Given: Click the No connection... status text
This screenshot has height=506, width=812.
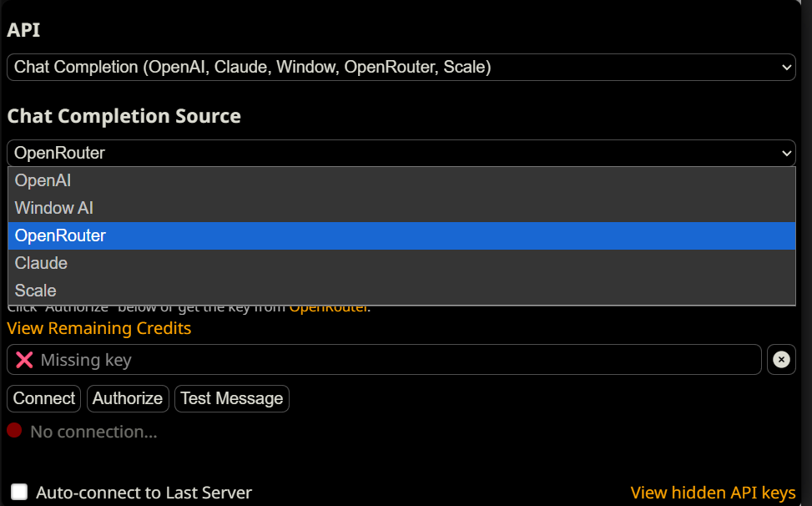Looking at the screenshot, I should coord(93,432).
